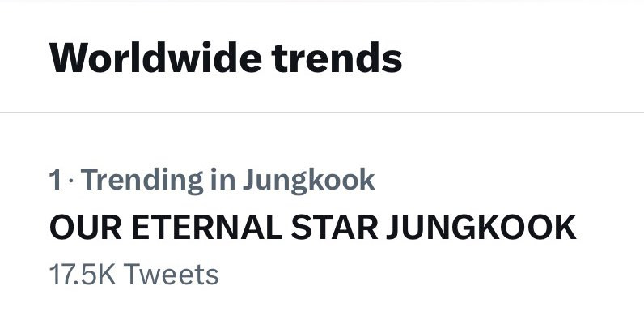This screenshot has height=320, width=644.
Task: Click the Worldwide trends heading
Action: pos(226,58)
